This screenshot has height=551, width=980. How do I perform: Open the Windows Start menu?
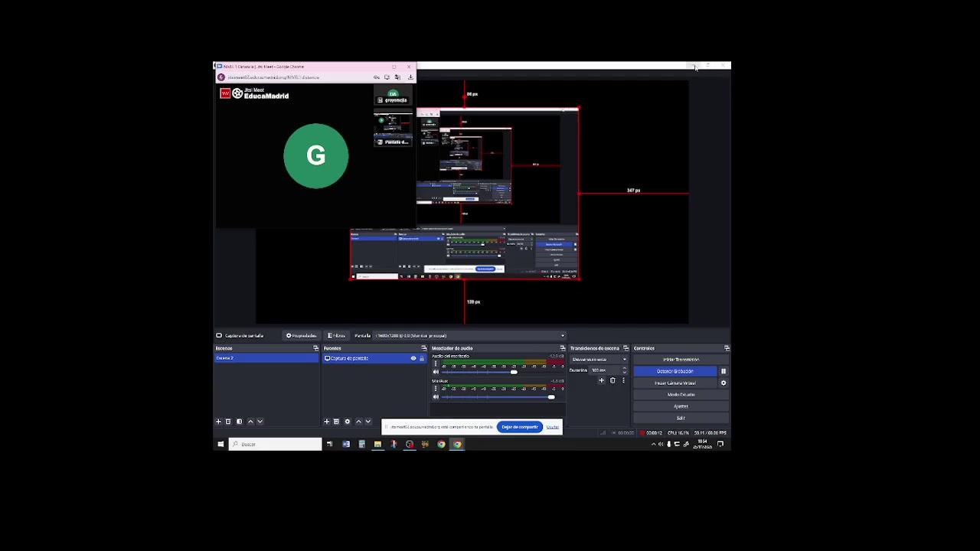pos(220,444)
